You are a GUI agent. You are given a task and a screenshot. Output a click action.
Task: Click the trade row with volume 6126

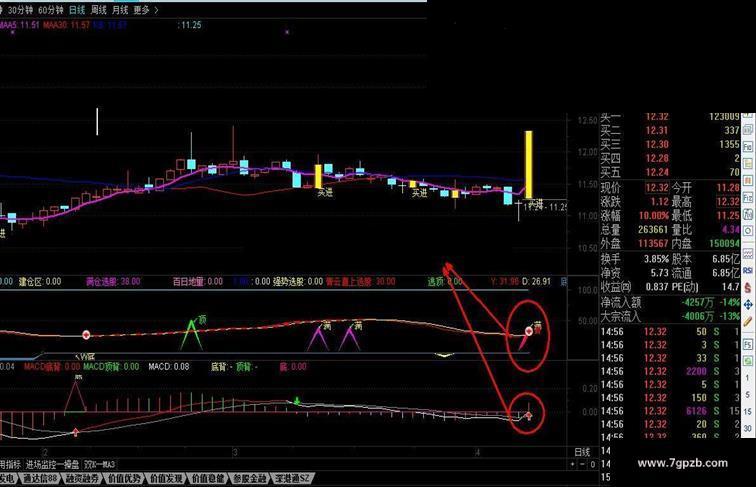pyautogui.click(x=670, y=411)
